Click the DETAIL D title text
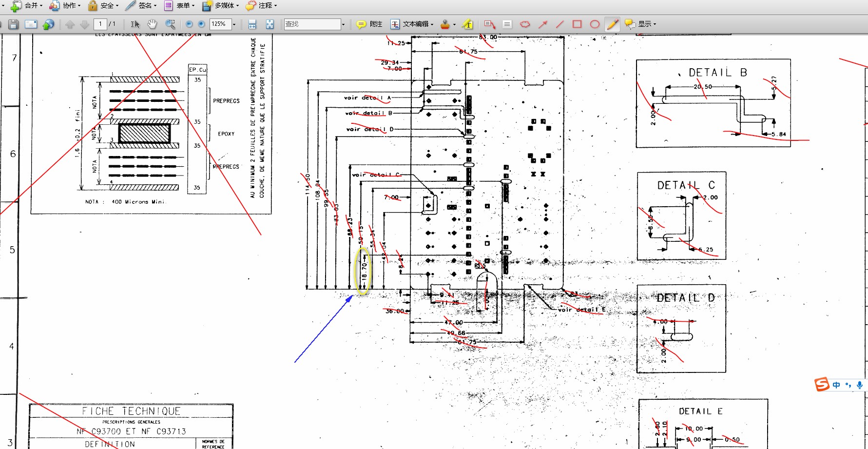This screenshot has width=868, height=449. pyautogui.click(x=686, y=298)
